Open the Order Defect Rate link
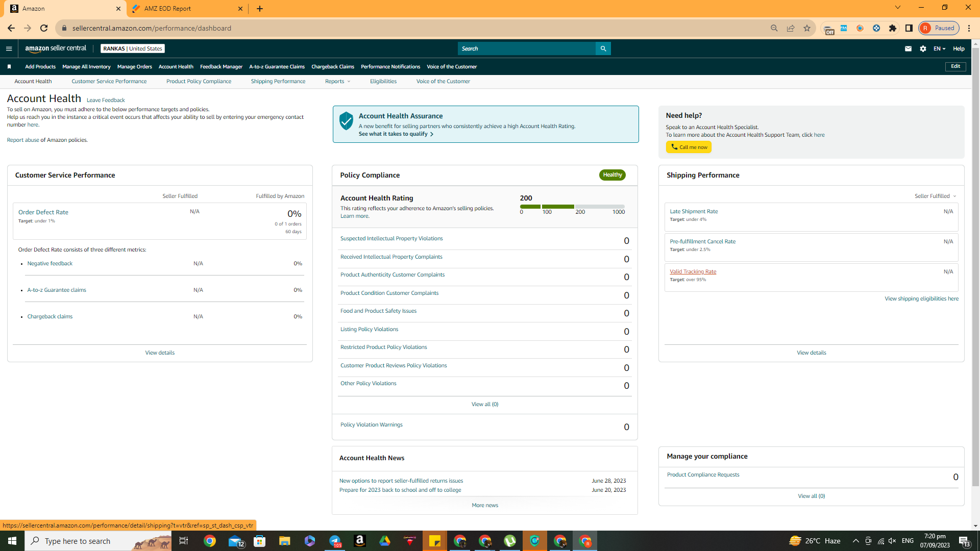 pos(43,212)
